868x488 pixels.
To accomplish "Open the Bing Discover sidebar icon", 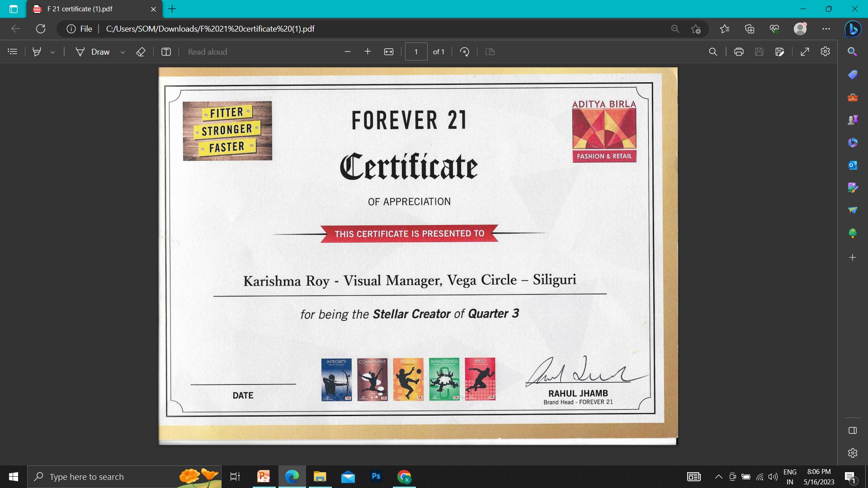I will click(x=853, y=29).
